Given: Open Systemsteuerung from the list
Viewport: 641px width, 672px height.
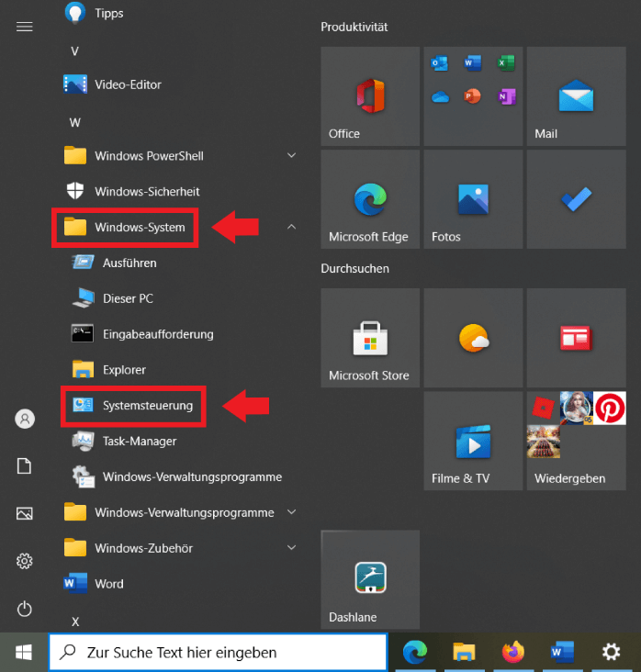Looking at the screenshot, I should 147,406.
